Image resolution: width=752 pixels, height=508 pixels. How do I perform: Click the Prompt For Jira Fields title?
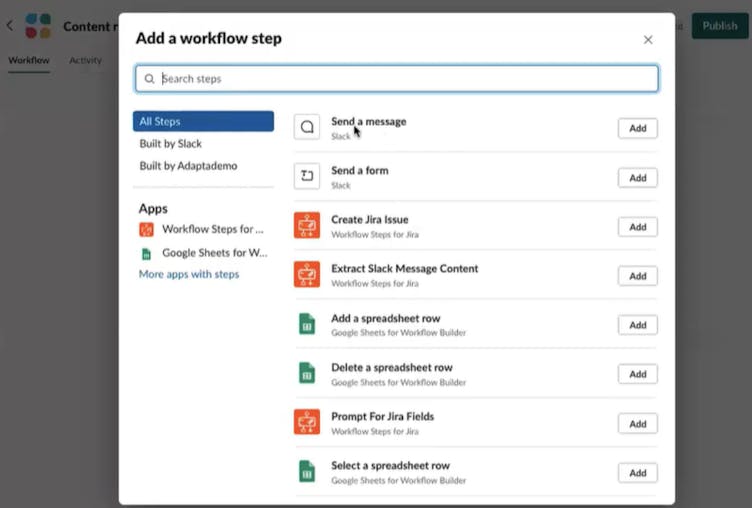[x=382, y=416]
